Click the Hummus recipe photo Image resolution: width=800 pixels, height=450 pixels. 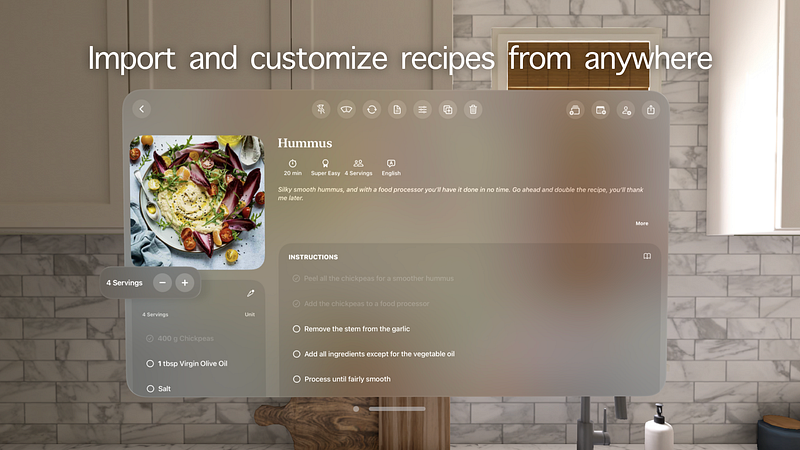pyautogui.click(x=197, y=202)
